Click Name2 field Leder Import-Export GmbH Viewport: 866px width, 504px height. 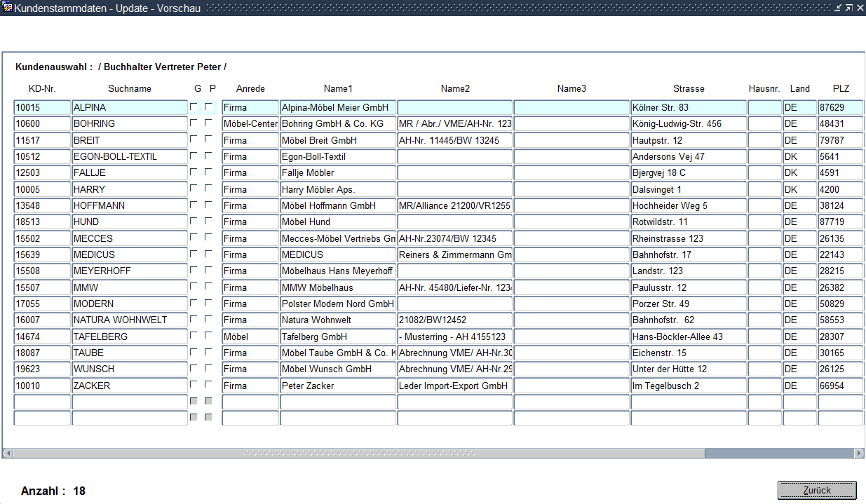point(454,386)
